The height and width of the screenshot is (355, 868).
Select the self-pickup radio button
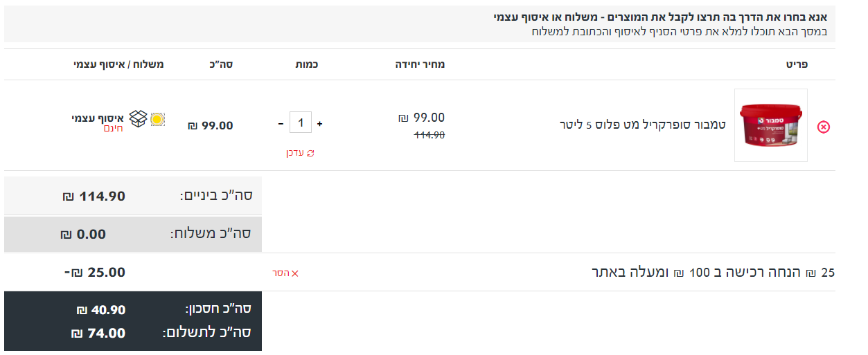click(x=158, y=119)
